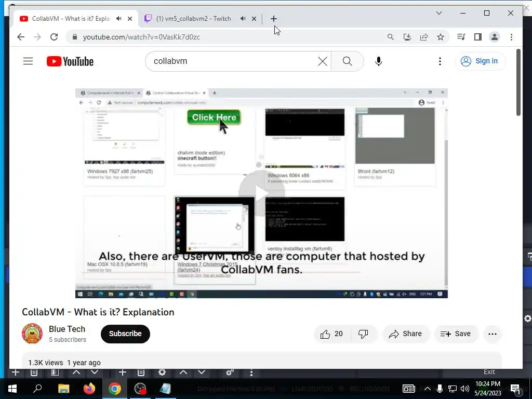Click the Chrome taskbar icon
532x399 pixels.
(x=115, y=389)
